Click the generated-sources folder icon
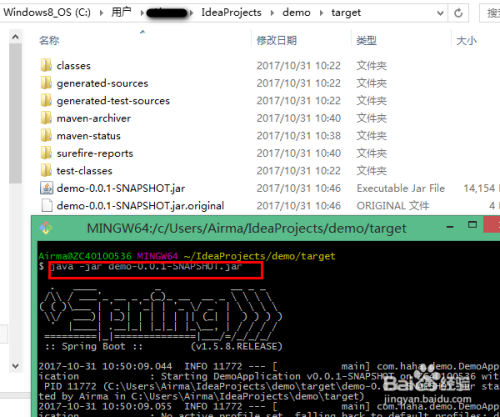 (x=46, y=83)
